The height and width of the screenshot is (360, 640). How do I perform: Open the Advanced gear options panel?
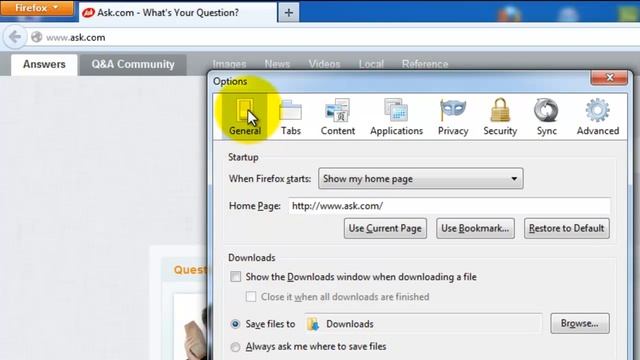point(598,117)
